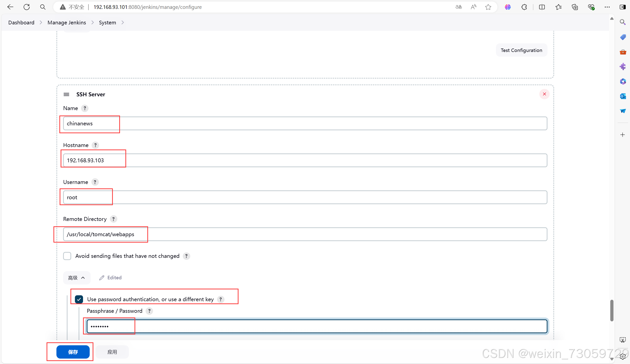The width and height of the screenshot is (630, 364).
Task: Activate the read aloud icon
Action: 474,7
